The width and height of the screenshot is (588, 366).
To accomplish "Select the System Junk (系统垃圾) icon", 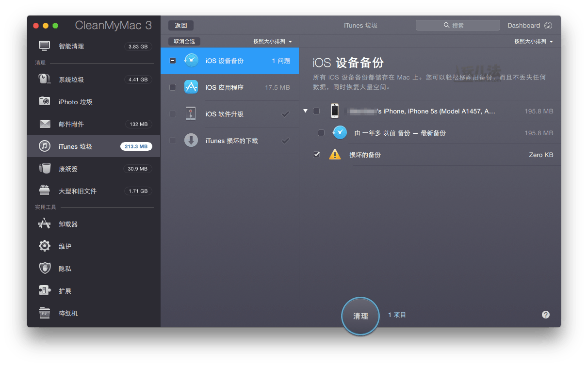I will tap(45, 79).
